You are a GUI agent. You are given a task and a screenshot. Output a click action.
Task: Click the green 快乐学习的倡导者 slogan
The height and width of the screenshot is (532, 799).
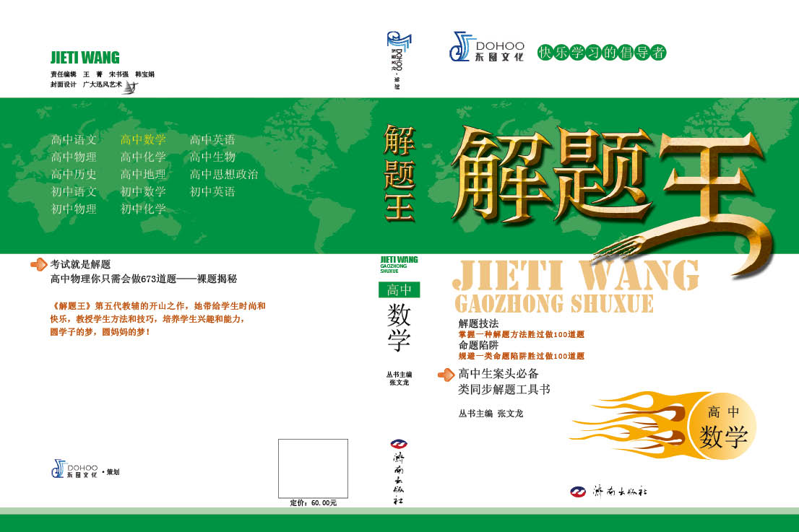(602, 53)
